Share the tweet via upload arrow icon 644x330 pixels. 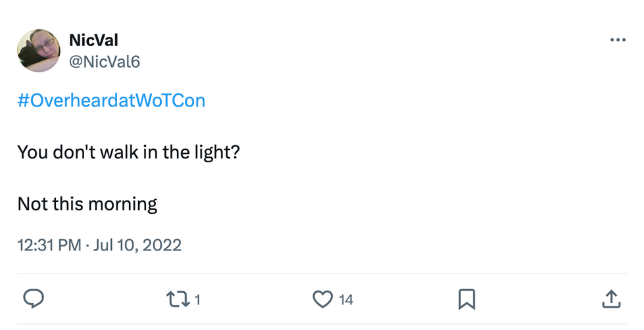610,300
